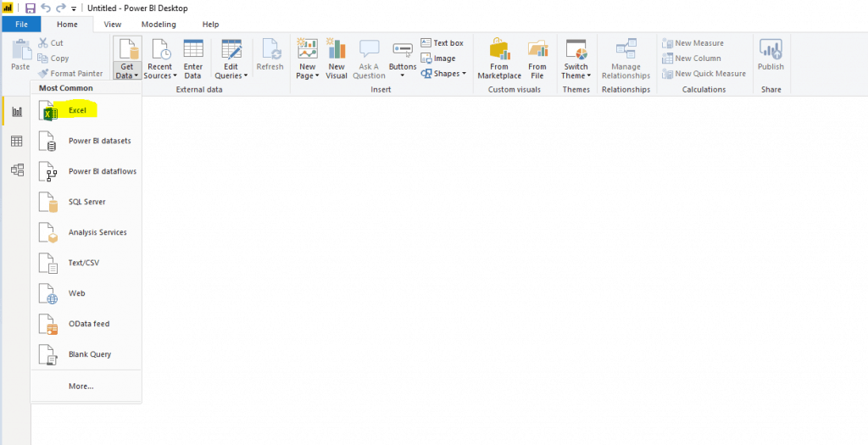Click the Save icon in title bar

(31, 8)
